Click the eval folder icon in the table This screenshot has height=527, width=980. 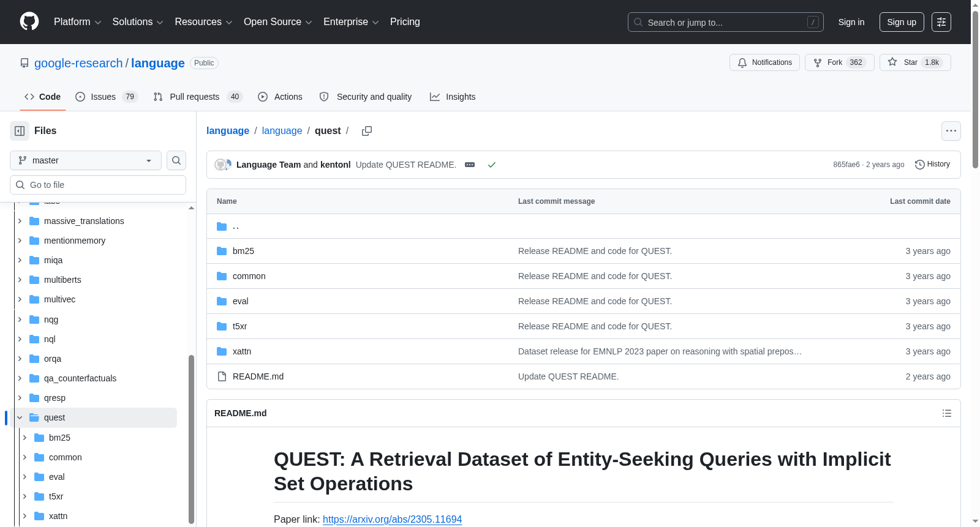click(x=222, y=301)
